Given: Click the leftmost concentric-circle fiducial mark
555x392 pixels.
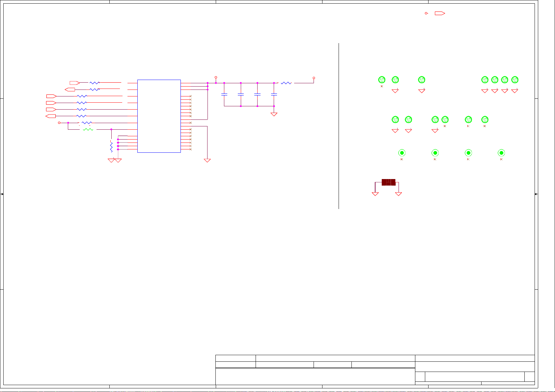Looking at the screenshot, I should pos(402,153).
